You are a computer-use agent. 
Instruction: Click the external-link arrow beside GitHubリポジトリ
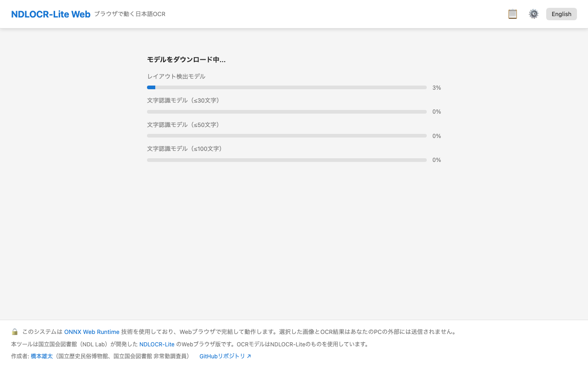point(249,356)
